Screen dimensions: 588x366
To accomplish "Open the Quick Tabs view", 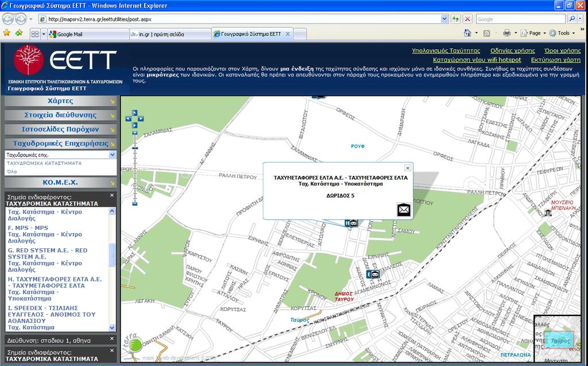I will (x=35, y=34).
